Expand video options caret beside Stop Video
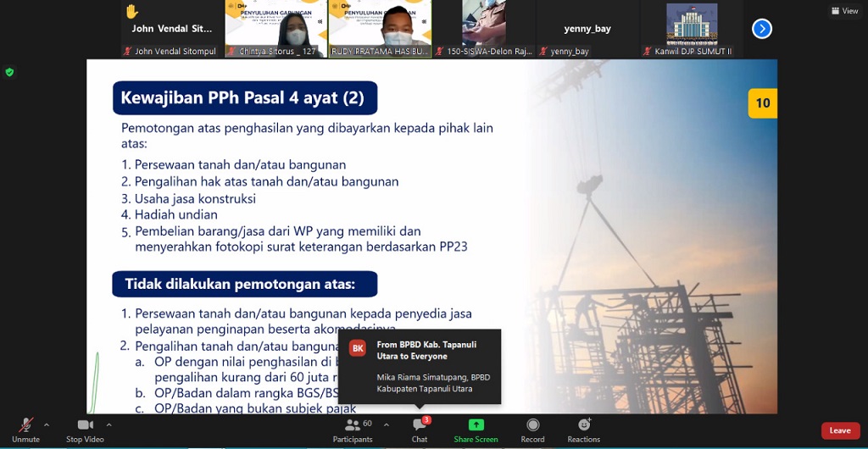The image size is (868, 449). pos(108,424)
